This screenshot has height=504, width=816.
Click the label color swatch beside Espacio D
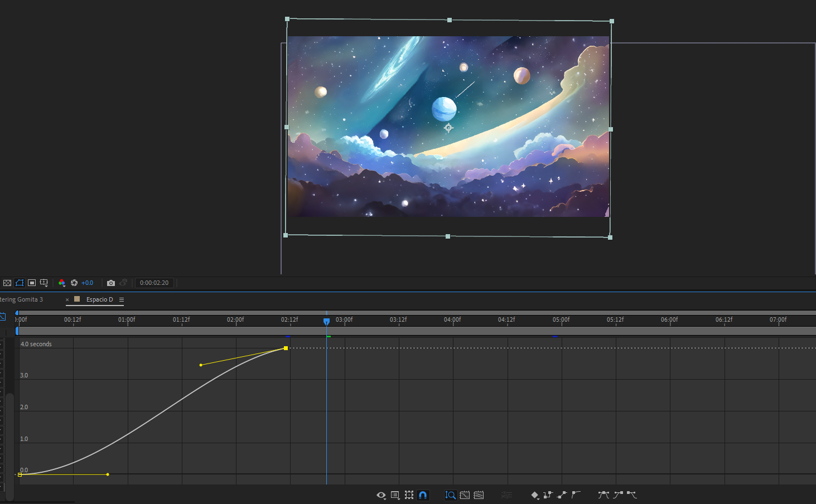tap(77, 299)
